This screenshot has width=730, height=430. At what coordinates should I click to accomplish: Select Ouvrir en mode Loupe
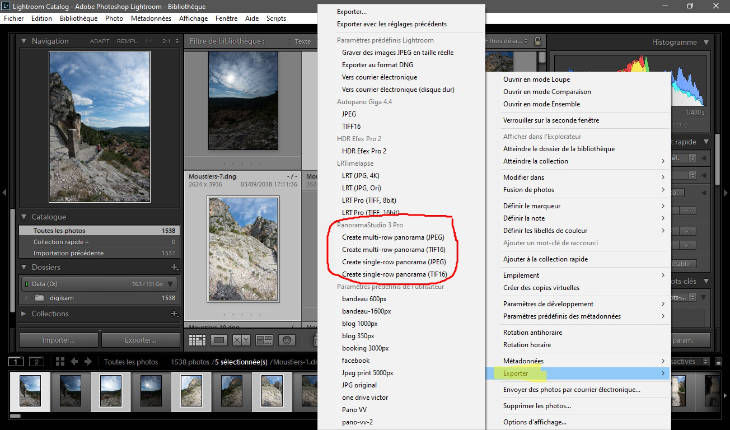536,80
